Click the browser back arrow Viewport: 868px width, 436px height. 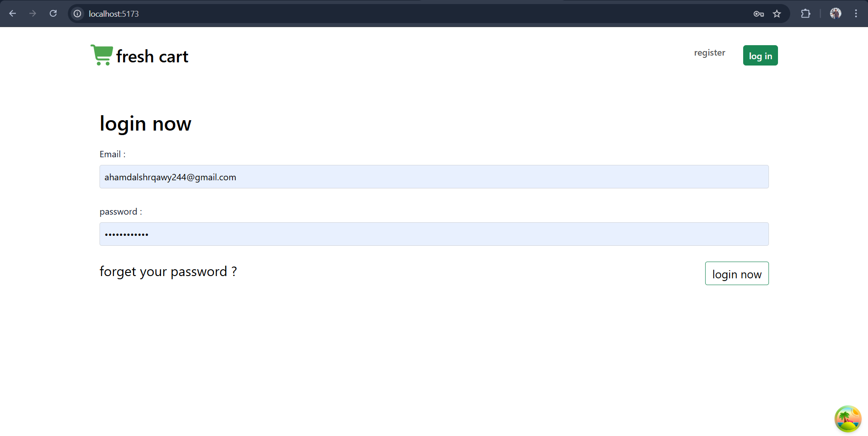13,14
